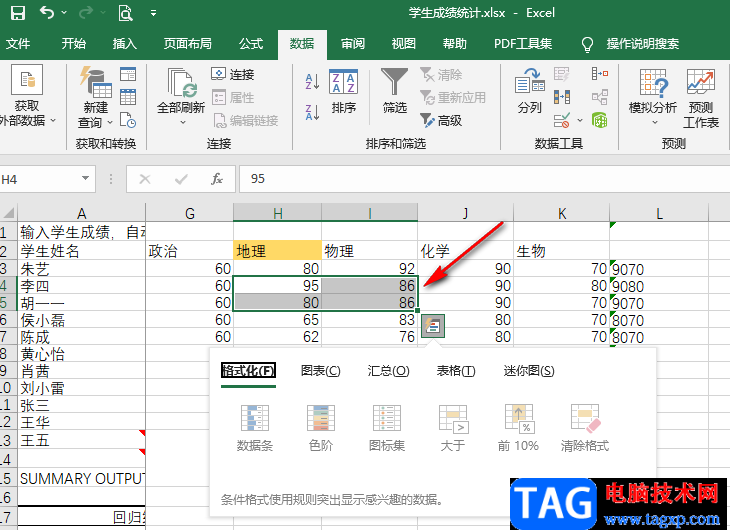This screenshot has width=730, height=530.
Task: Click the Remove Duplicates icon
Action: 561,97
